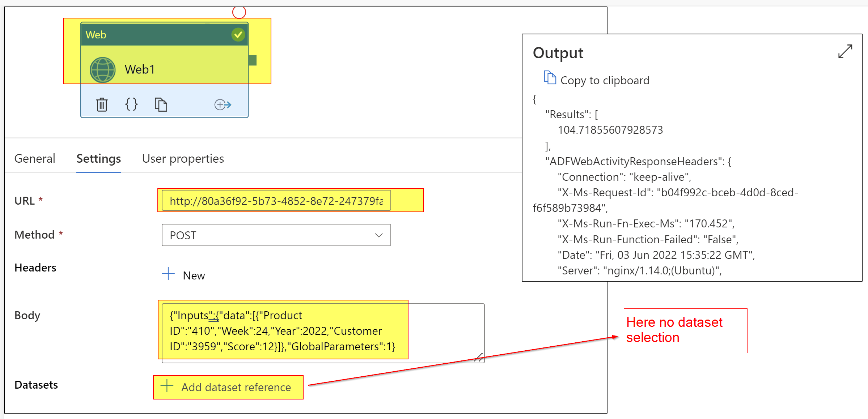View Web1 activity JSON code braces icon
Image resolution: width=868 pixels, height=419 pixels.
[x=131, y=104]
